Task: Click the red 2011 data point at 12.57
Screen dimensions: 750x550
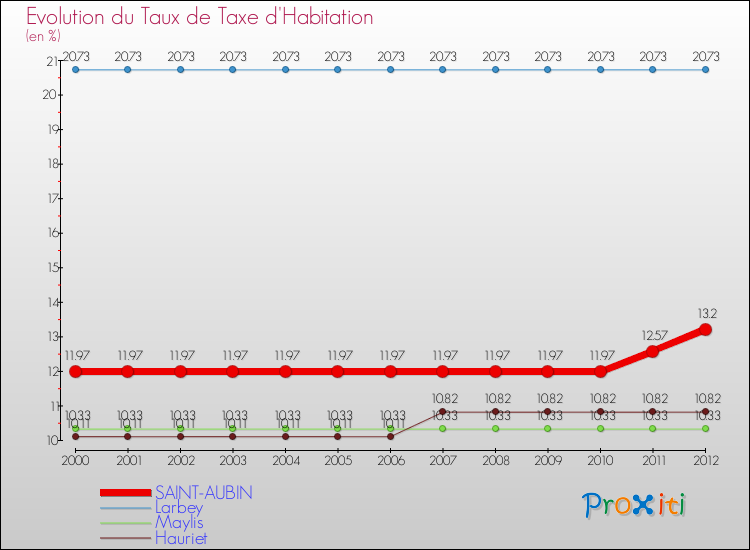Action: pos(652,351)
